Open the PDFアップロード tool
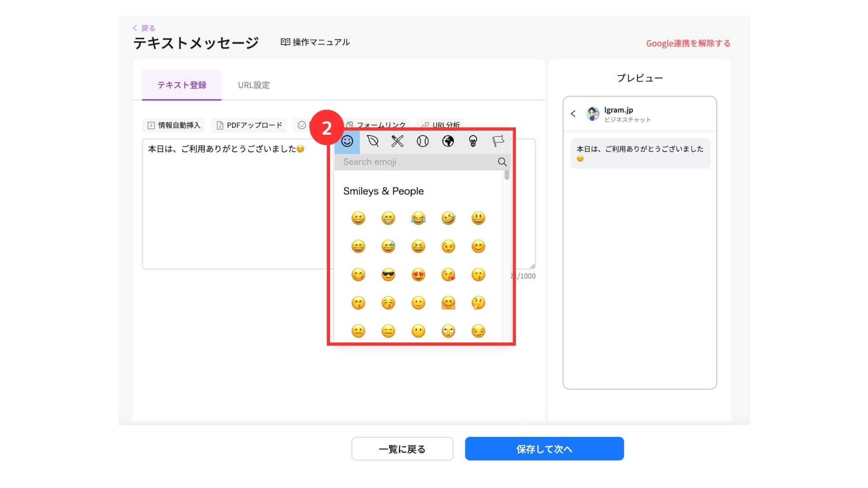 point(249,125)
